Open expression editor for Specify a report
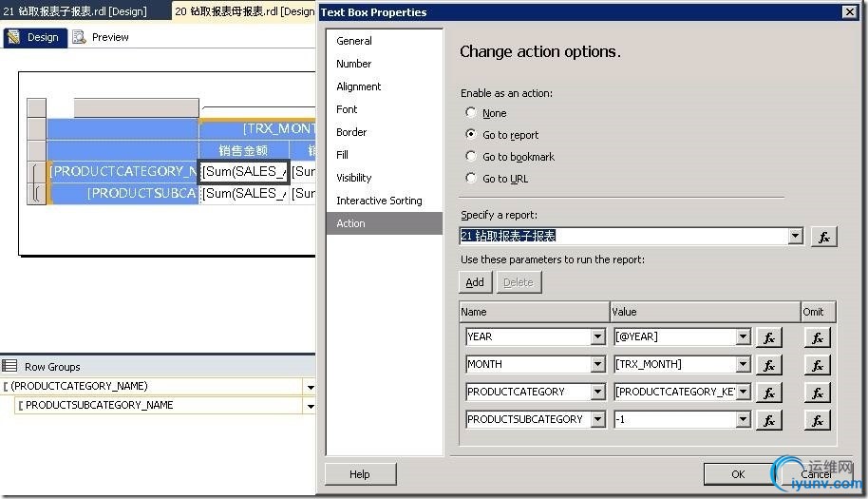The height and width of the screenshot is (499, 868). [x=823, y=237]
